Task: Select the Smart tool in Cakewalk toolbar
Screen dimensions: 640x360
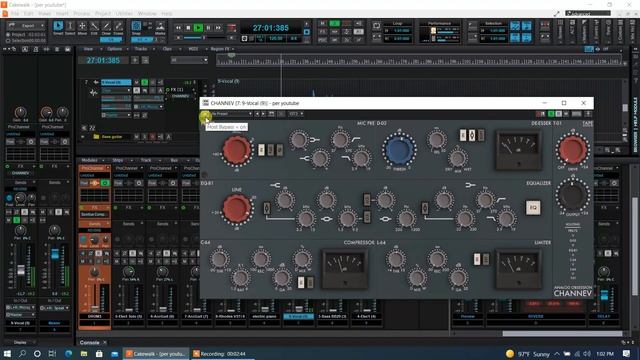Action: 58,26
